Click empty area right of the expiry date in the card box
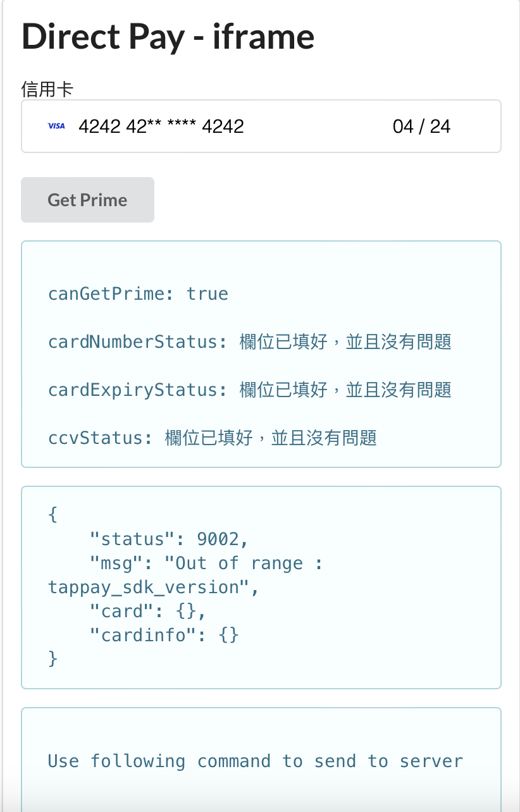Viewport: 520px width, 812px height. coord(476,126)
